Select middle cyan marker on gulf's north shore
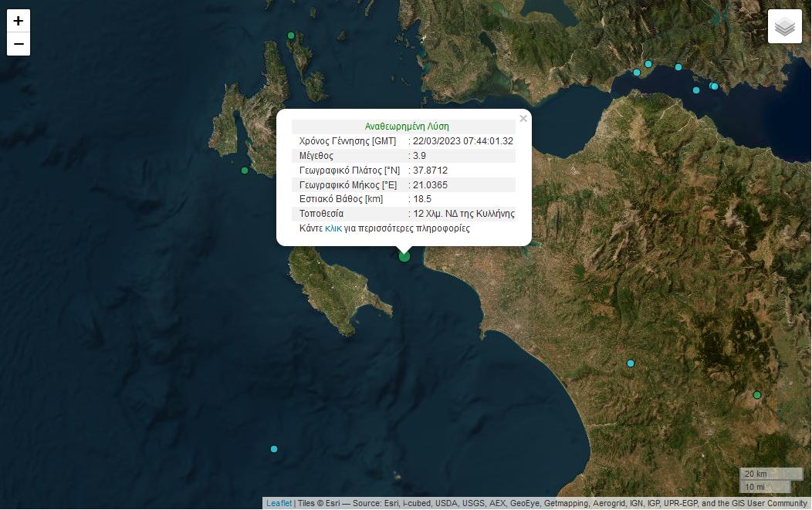 (x=678, y=67)
